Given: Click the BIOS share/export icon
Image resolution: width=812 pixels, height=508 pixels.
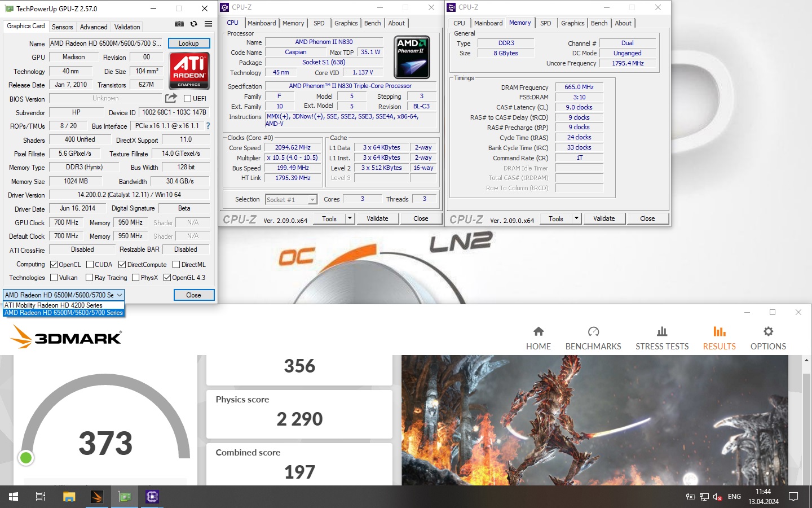Looking at the screenshot, I should click(171, 98).
